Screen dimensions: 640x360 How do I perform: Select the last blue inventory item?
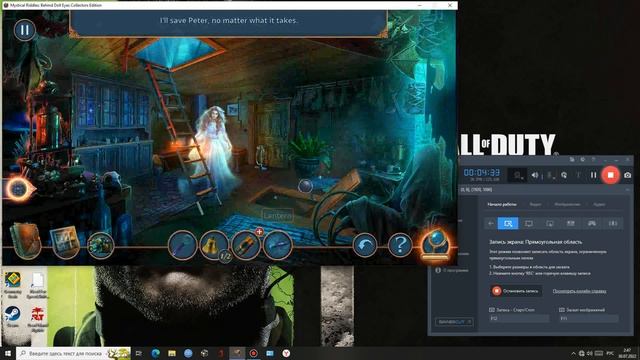(278, 245)
